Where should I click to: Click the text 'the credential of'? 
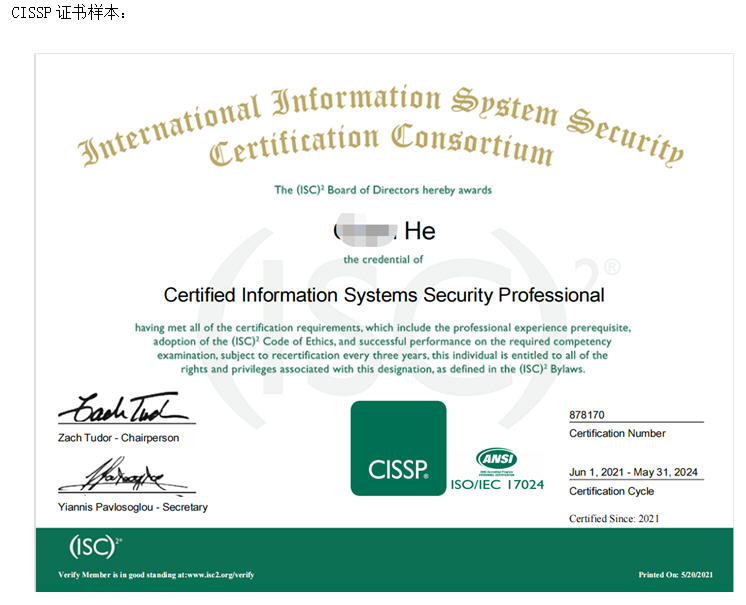(383, 259)
